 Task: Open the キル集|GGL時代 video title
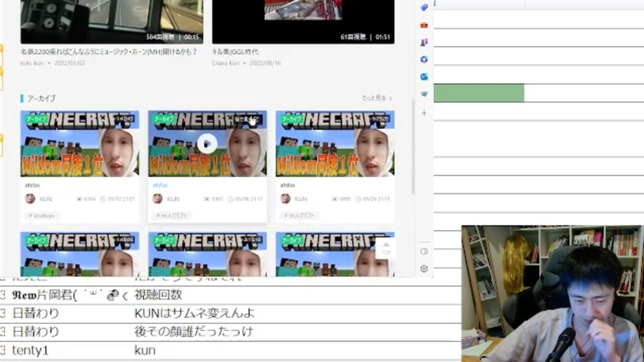(235, 52)
